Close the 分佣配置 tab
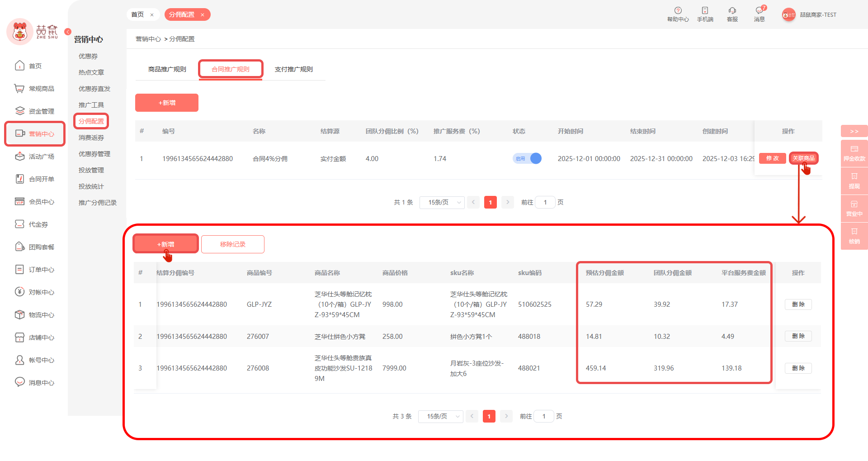The image size is (868, 461). tap(203, 15)
